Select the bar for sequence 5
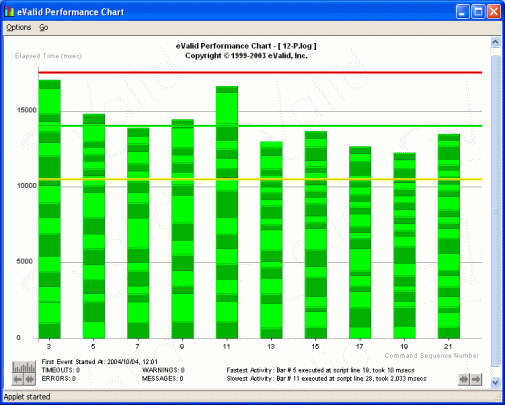Viewport: 505px width, 405px height. [x=94, y=226]
